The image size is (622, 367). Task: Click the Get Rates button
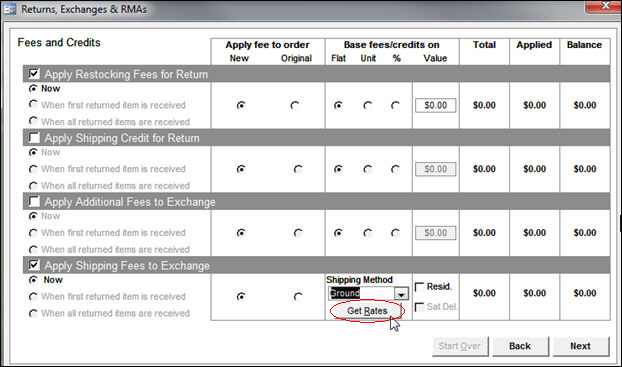tap(367, 311)
